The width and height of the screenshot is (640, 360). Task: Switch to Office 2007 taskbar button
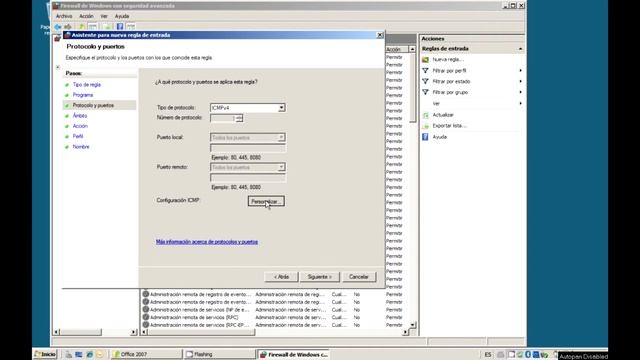[147, 354]
